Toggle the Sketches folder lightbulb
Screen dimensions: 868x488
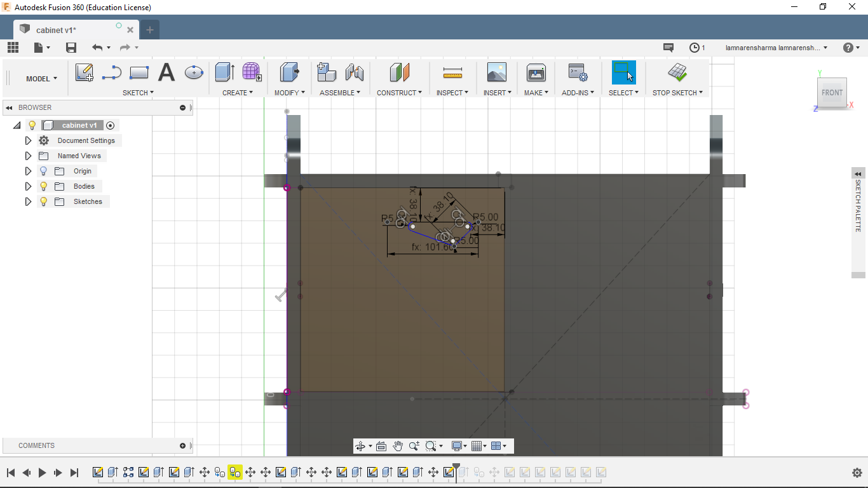pos(43,201)
